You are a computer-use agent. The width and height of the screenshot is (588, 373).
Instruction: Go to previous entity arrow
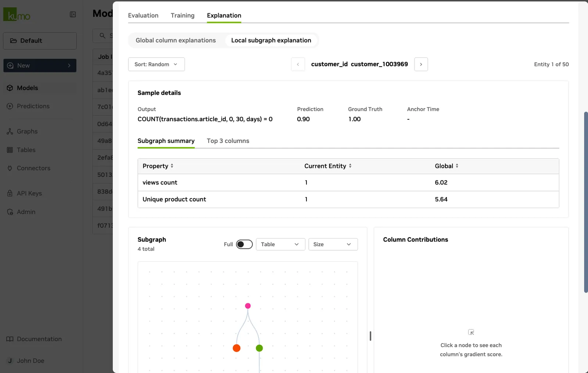pos(298,64)
